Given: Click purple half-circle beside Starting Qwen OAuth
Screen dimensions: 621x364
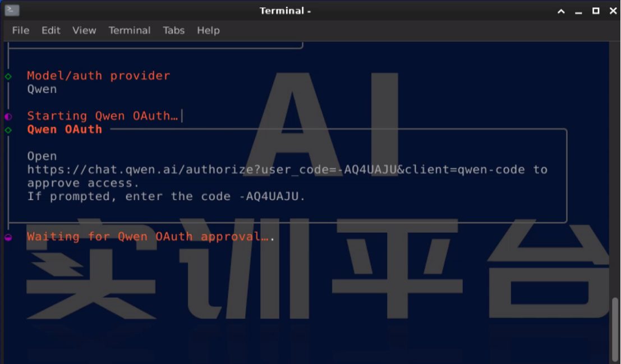Looking at the screenshot, I should tap(8, 117).
